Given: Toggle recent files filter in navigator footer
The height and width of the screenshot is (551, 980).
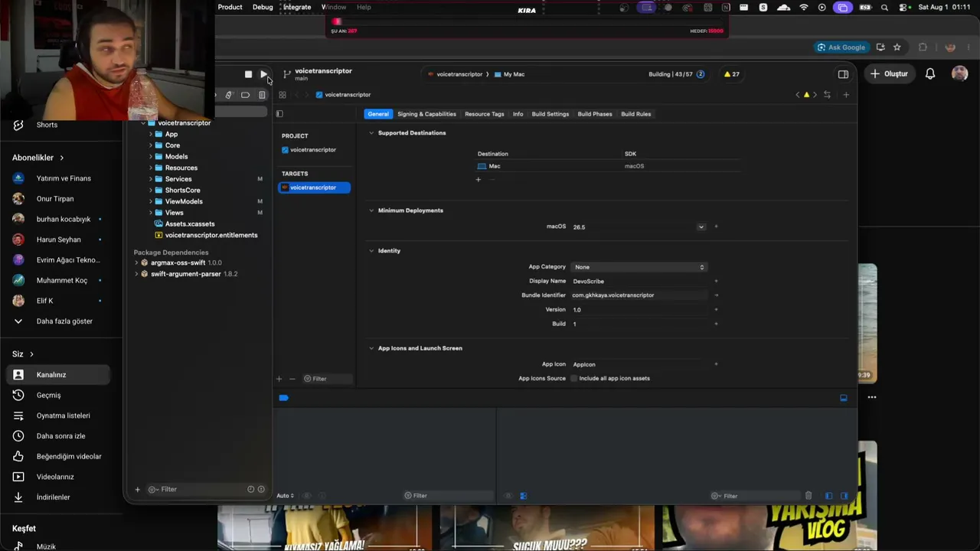Looking at the screenshot, I should 250,490.
